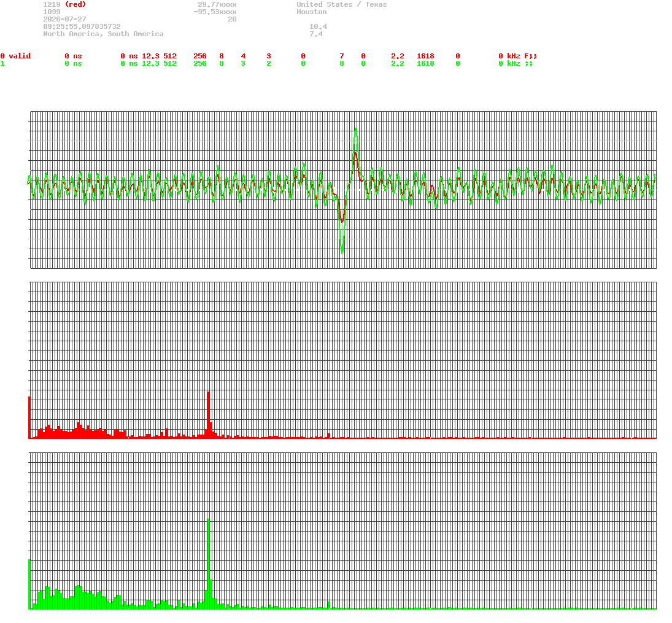The image size is (672, 623).
Task: Click the green row value 3
Action: point(243,63)
